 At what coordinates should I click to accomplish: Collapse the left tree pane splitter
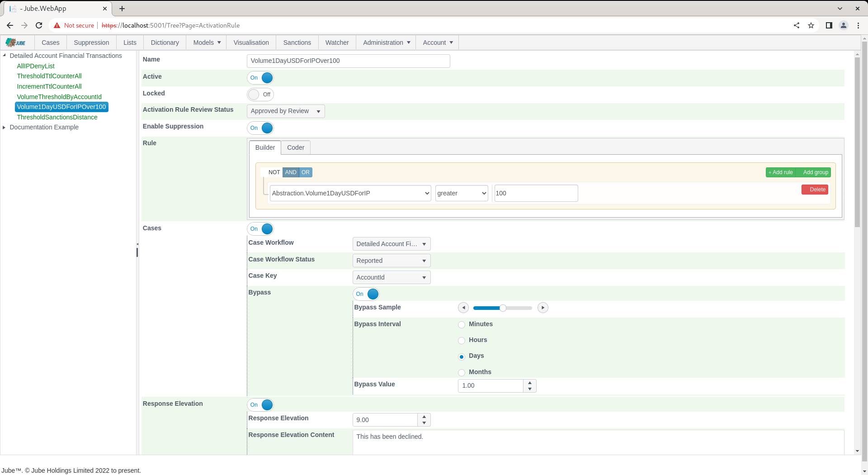(137, 244)
